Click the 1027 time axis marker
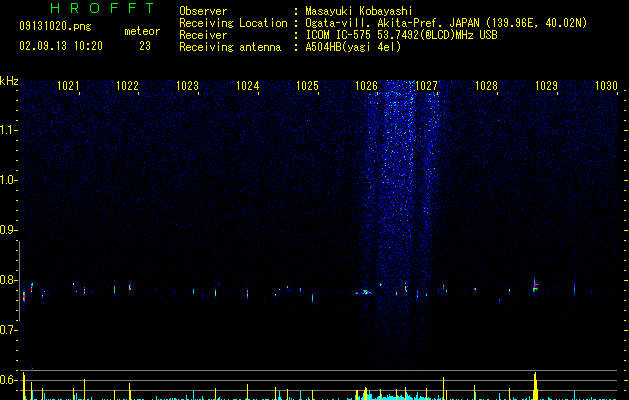 click(x=426, y=86)
